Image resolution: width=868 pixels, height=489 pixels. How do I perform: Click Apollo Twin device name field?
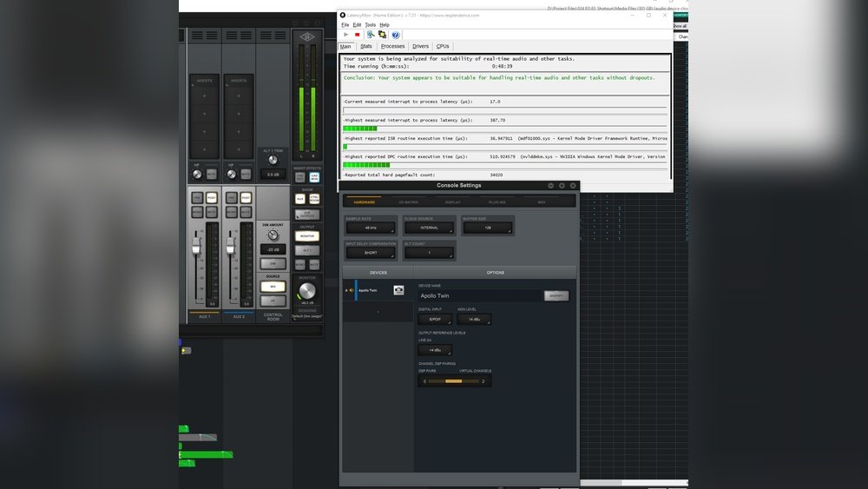tap(480, 295)
